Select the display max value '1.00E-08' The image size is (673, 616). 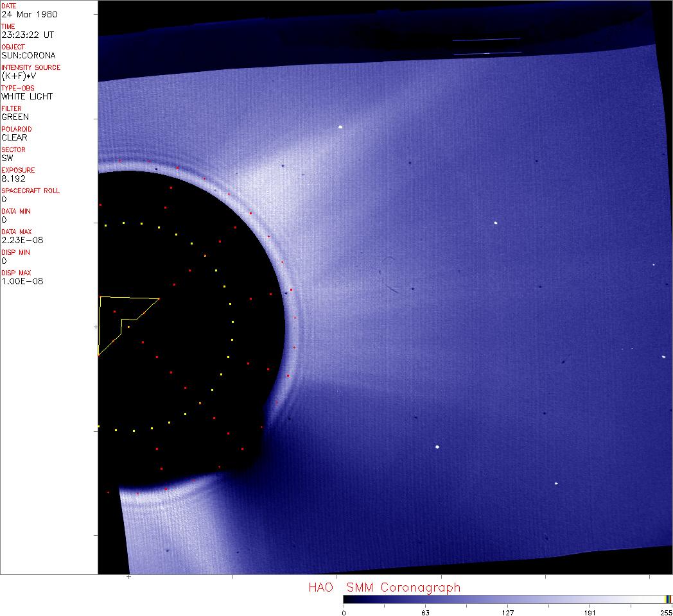[x=22, y=281]
